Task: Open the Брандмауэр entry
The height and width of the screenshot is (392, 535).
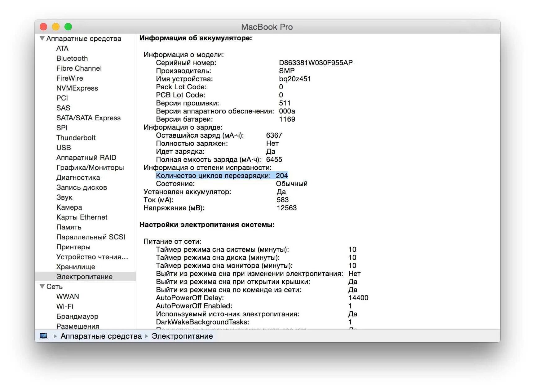Action: click(x=77, y=316)
